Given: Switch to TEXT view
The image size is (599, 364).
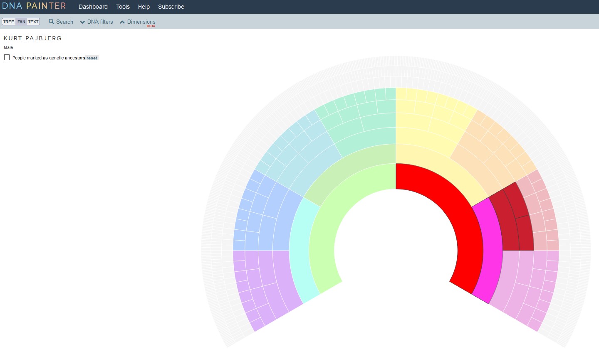Looking at the screenshot, I should (33, 22).
